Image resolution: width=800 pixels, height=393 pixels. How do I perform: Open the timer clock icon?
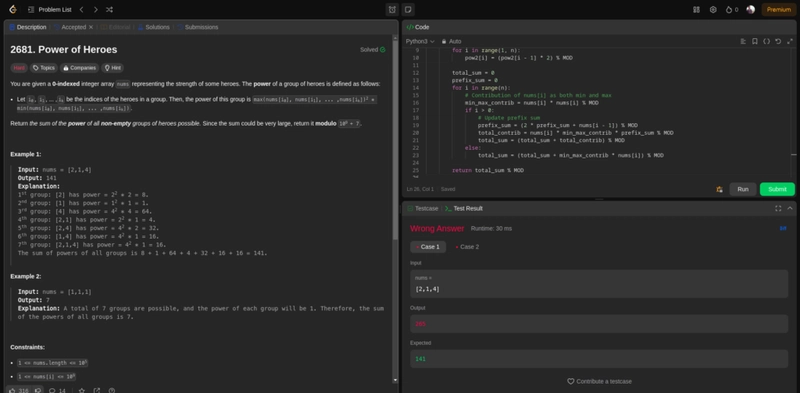[x=392, y=10]
